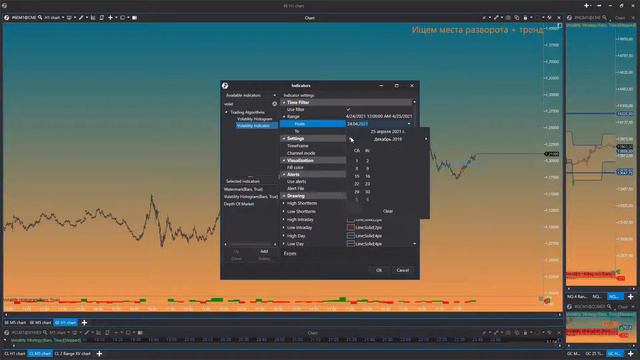Click the crosshair cursor tool in main toolbar

tap(110, 18)
